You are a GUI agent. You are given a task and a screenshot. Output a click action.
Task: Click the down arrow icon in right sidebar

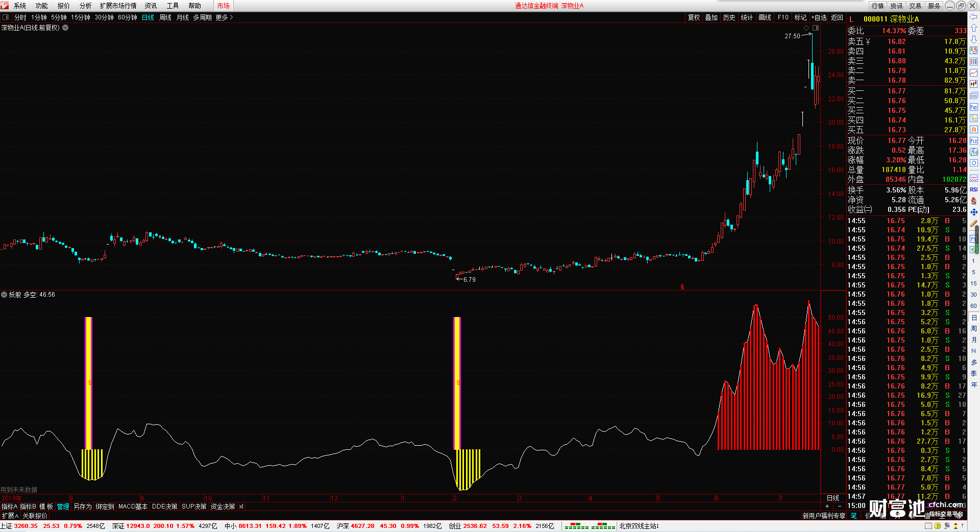point(974,39)
